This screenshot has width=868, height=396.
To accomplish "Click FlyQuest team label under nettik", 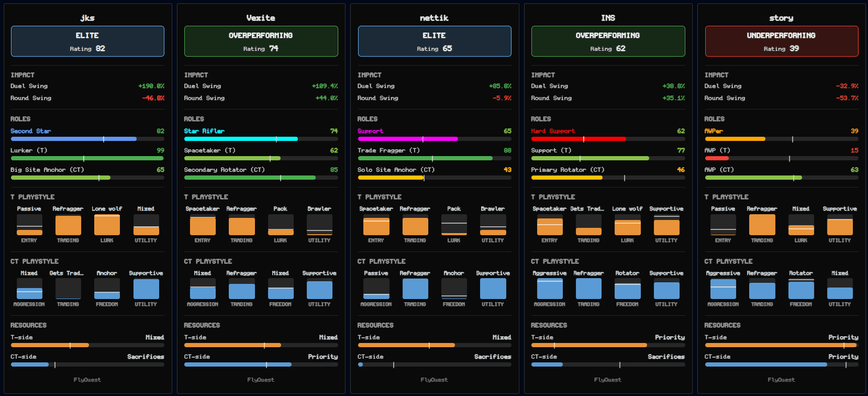I will coord(434,380).
